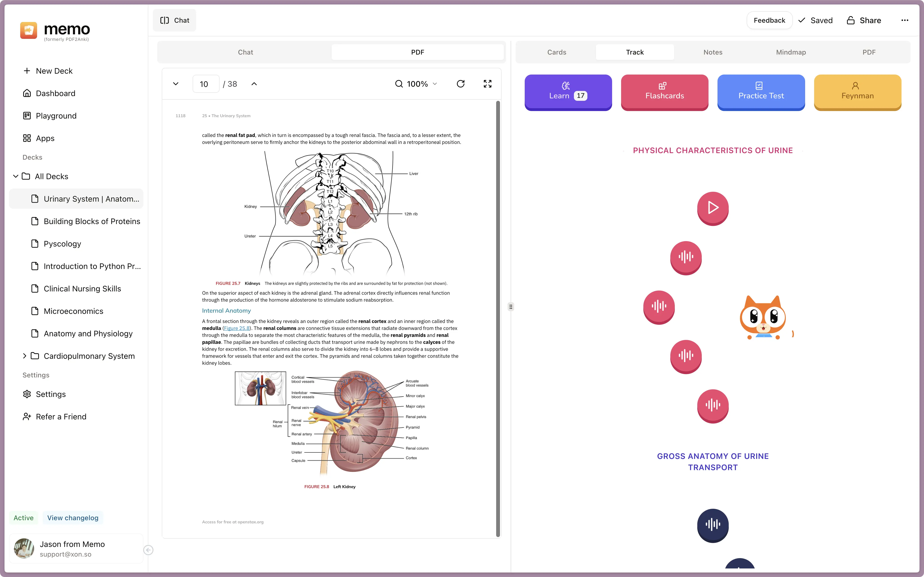Open the 100% zoom level dropdown
Screen dimensions: 924x577
click(417, 84)
